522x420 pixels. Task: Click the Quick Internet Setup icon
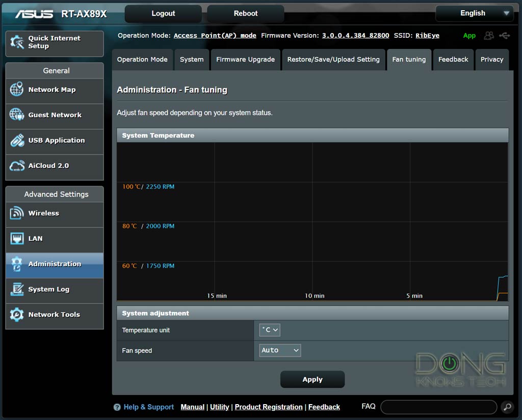[x=17, y=42]
